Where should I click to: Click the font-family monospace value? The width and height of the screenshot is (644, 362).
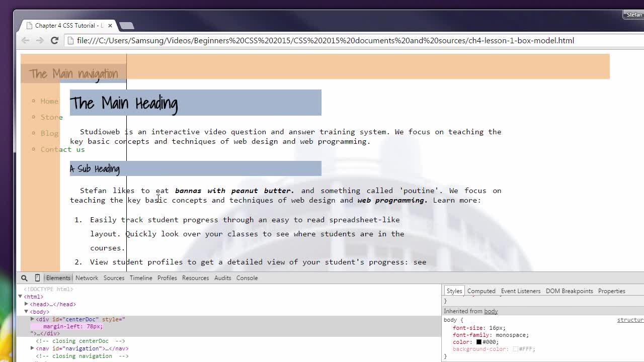[x=511, y=335]
